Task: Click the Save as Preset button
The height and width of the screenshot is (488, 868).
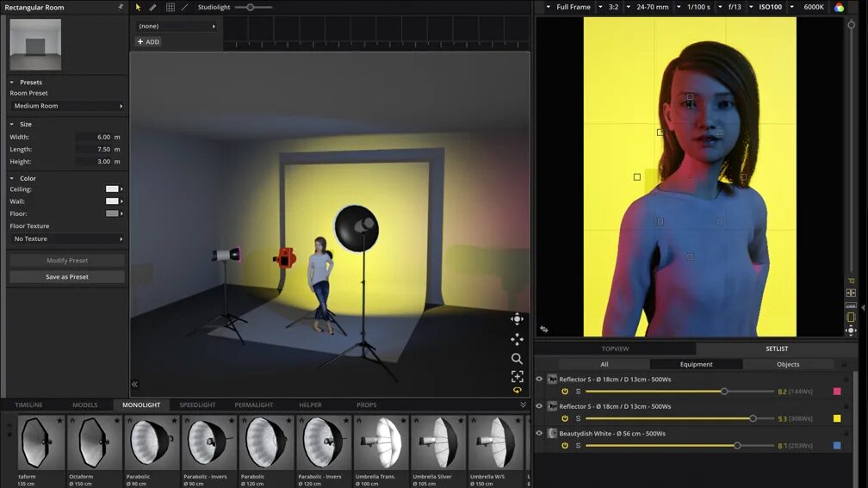Action: point(67,276)
